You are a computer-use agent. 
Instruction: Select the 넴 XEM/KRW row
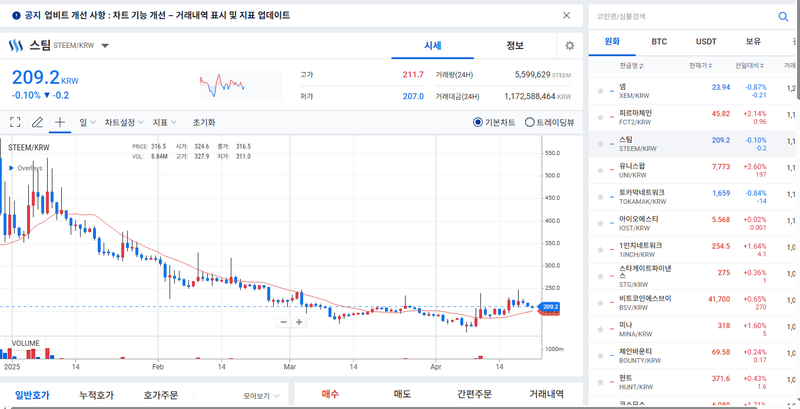pos(694,91)
